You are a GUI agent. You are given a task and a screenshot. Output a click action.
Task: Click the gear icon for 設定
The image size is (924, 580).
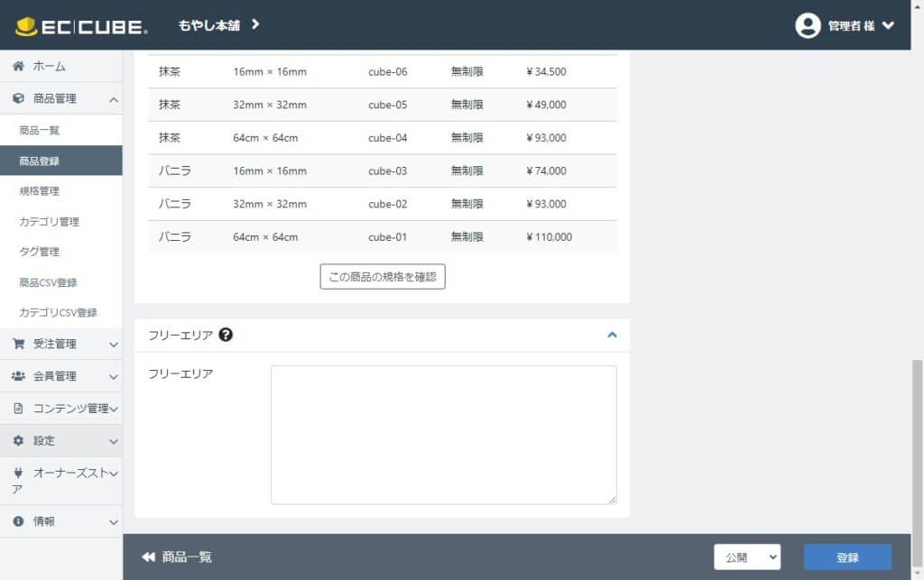click(18, 441)
